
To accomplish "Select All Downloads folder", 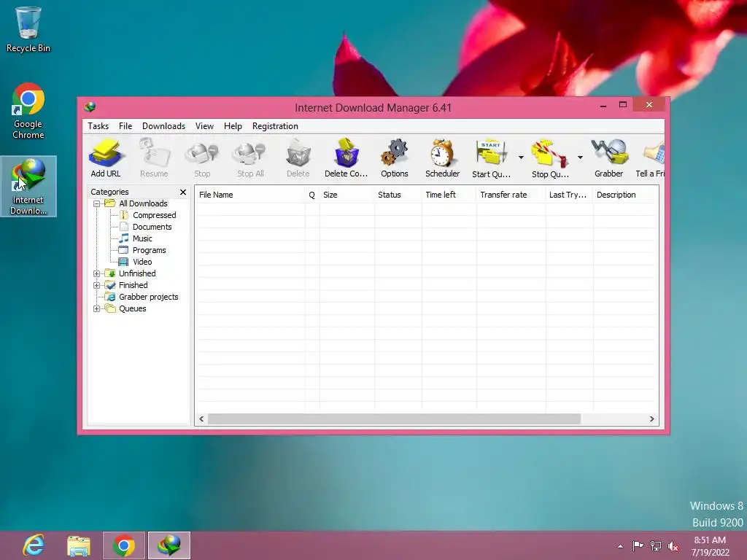I will click(143, 203).
